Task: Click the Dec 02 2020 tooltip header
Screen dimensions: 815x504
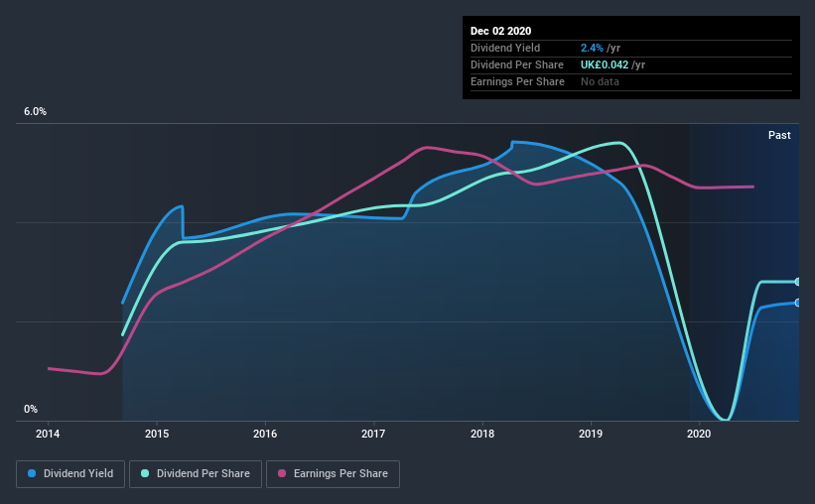Action: click(500, 31)
